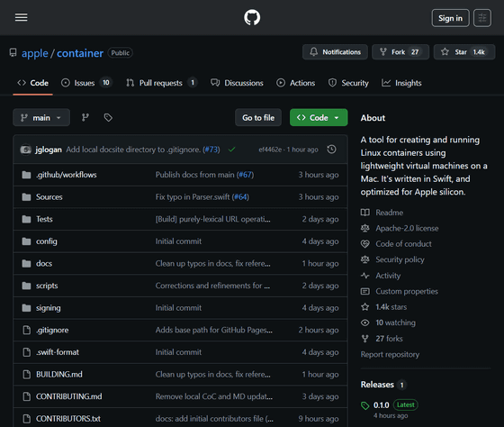Click the Notifications bell button
504x427 pixels.
pos(335,52)
